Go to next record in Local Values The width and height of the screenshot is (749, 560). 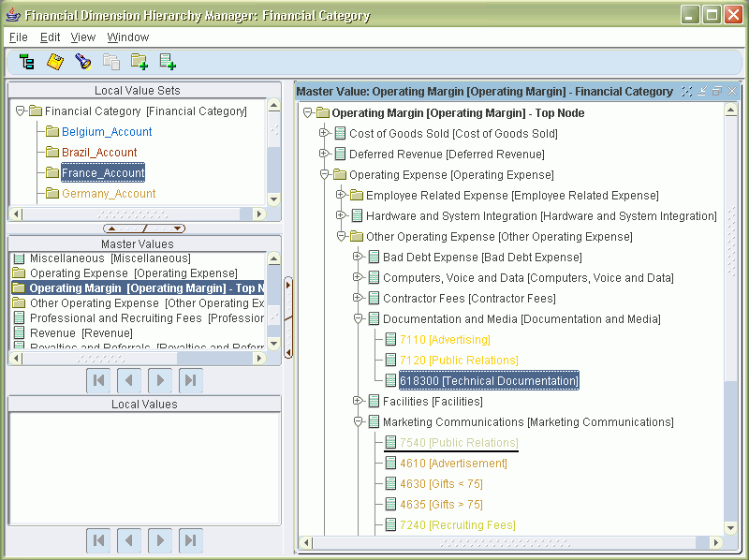160,540
